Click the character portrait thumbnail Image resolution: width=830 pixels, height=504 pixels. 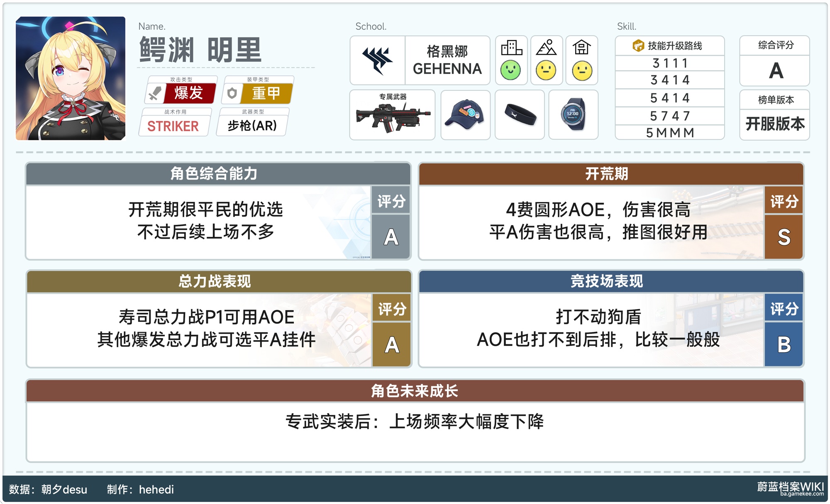point(71,78)
